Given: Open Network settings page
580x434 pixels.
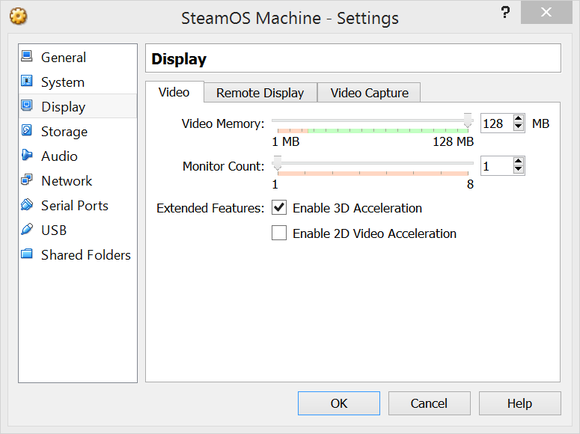Looking at the screenshot, I should pos(78,181).
